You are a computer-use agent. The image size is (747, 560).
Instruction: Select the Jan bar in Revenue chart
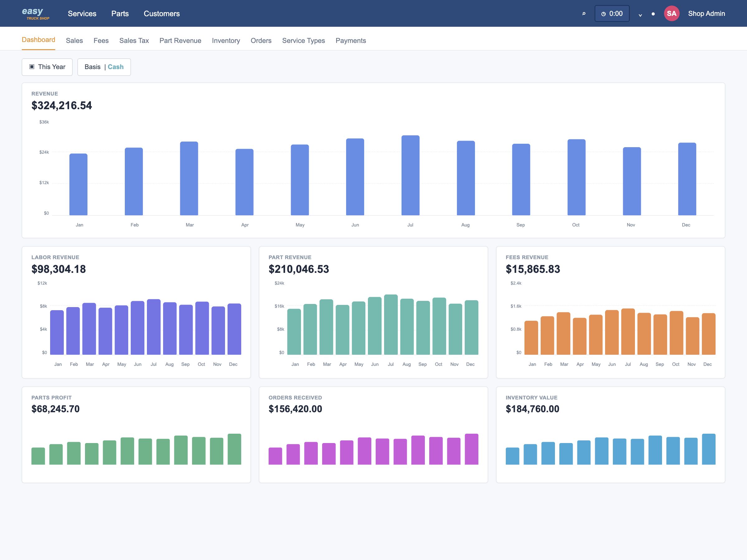point(78,184)
